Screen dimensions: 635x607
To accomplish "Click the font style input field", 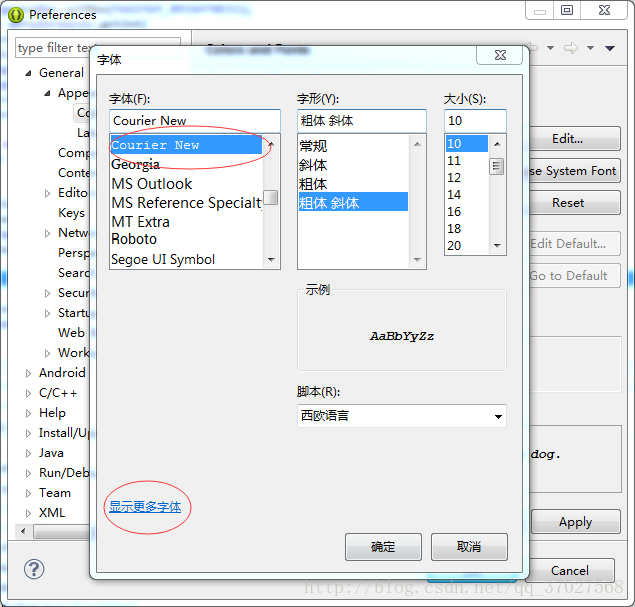I will (362, 121).
